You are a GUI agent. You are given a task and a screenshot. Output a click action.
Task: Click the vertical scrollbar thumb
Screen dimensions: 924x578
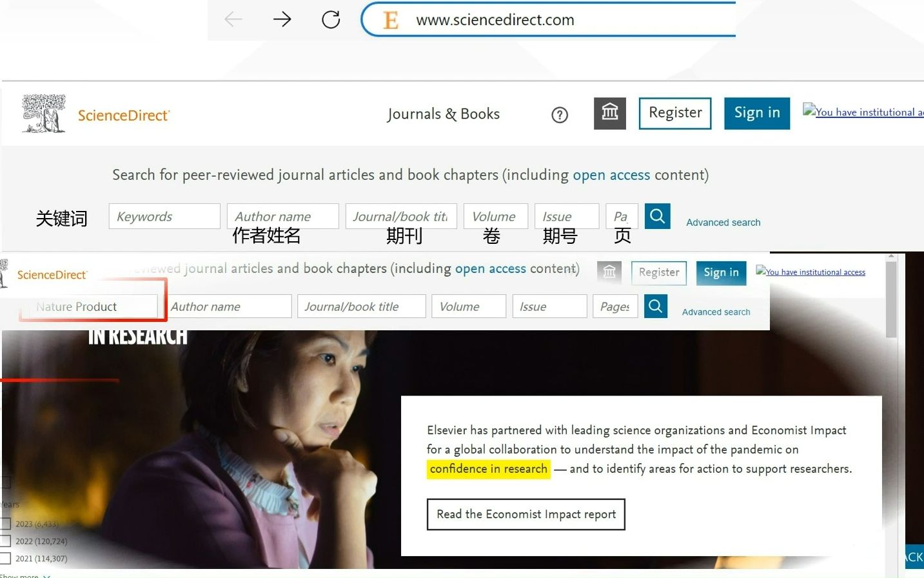pyautogui.click(x=891, y=299)
